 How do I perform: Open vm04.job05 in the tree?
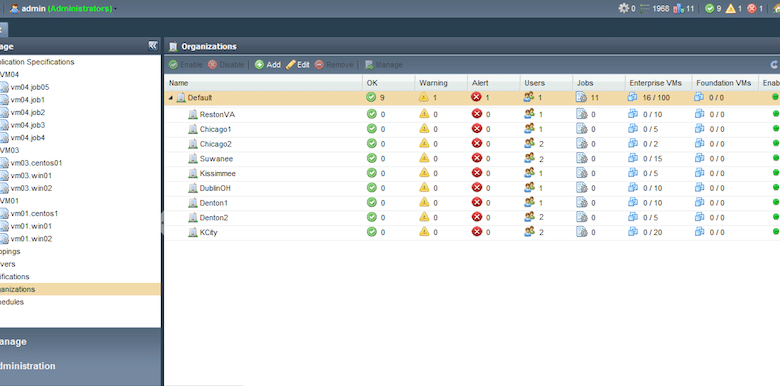[x=29, y=87]
